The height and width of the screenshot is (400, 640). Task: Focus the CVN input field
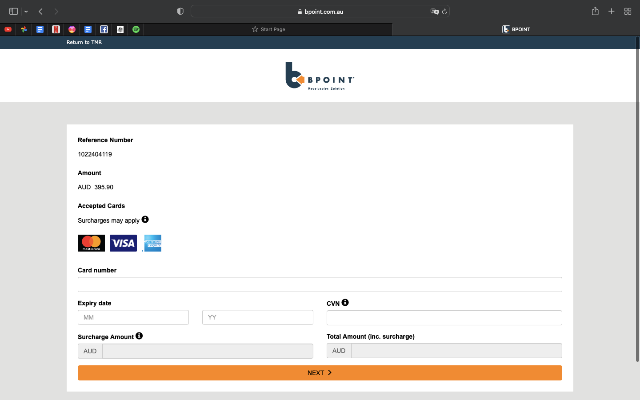pos(444,318)
